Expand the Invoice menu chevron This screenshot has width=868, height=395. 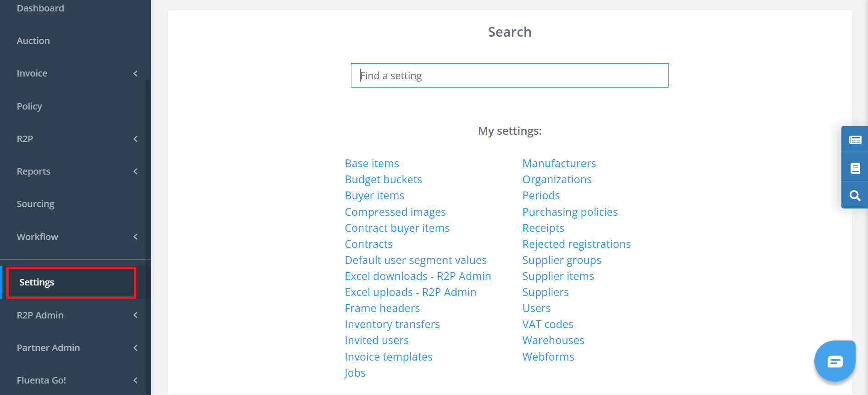click(x=135, y=73)
